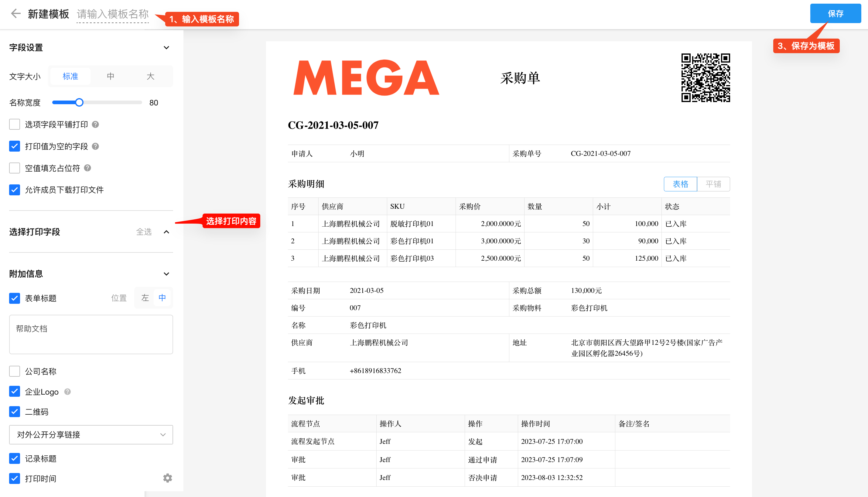Click the QR code image
868x497 pixels.
click(705, 78)
